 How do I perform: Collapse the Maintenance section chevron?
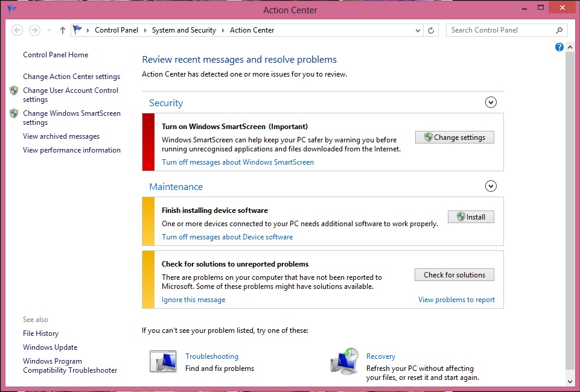(491, 186)
